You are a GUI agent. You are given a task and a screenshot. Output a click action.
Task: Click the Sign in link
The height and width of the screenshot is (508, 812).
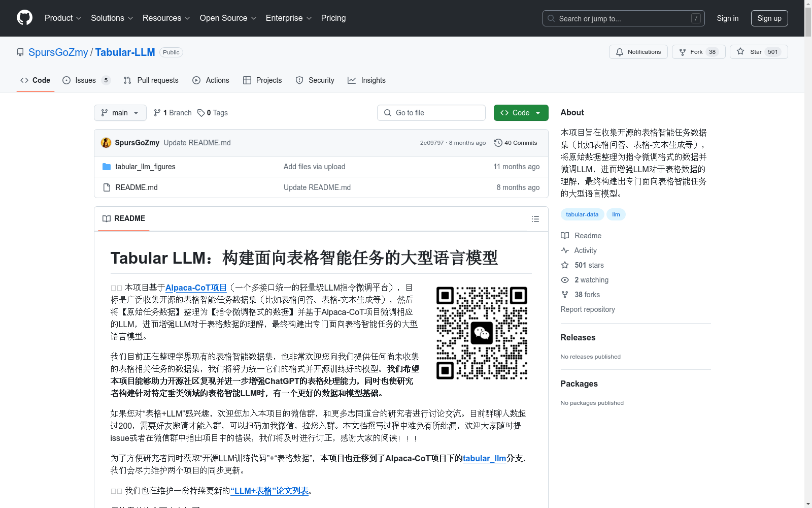[727, 18]
